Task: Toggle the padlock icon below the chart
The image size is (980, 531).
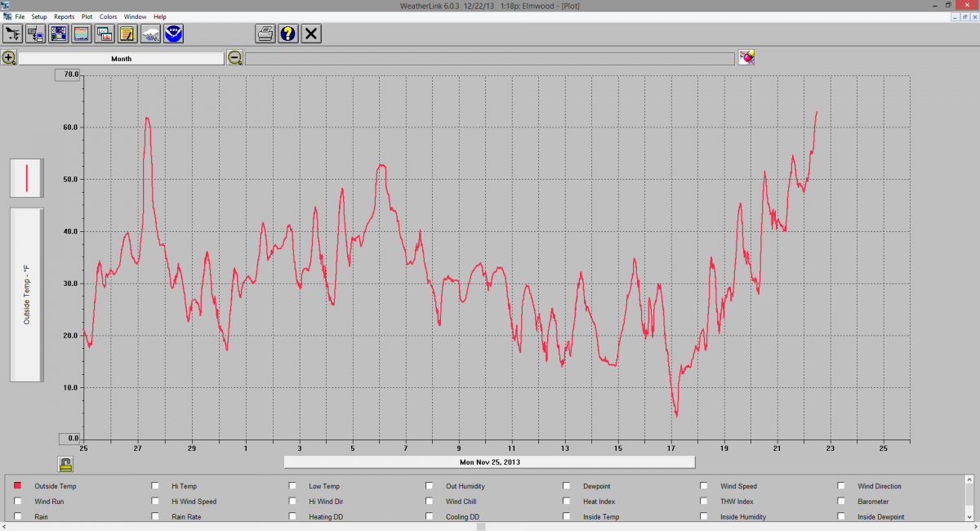Action: coord(65,464)
